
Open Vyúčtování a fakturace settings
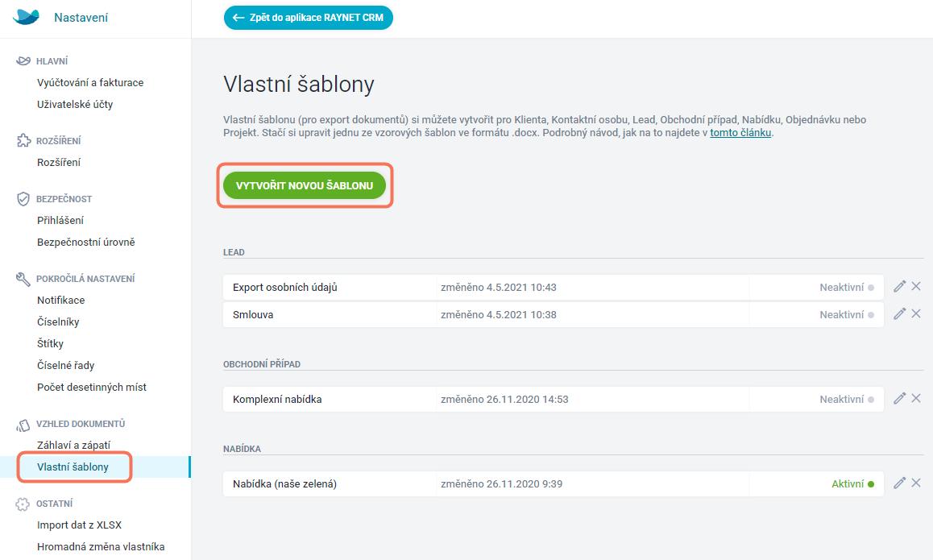(x=90, y=83)
